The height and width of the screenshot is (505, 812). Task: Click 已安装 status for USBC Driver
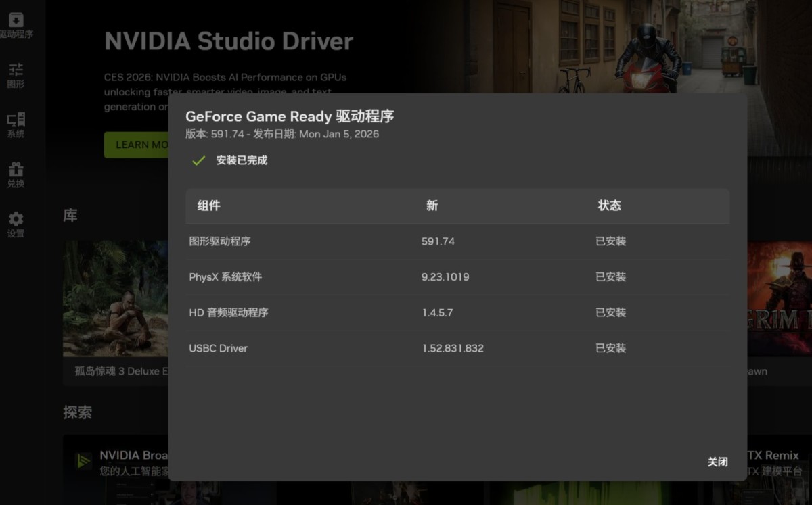[610, 348]
